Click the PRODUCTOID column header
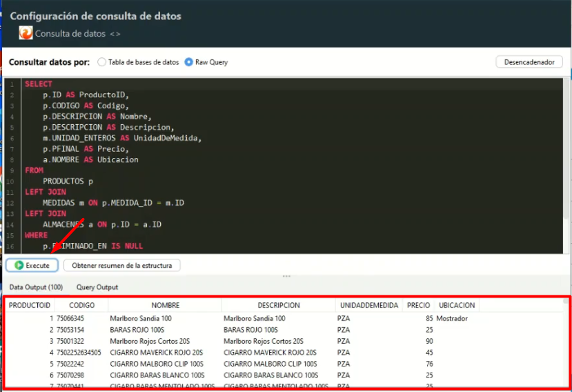Image resolution: width=572 pixels, height=392 pixels. [29, 305]
